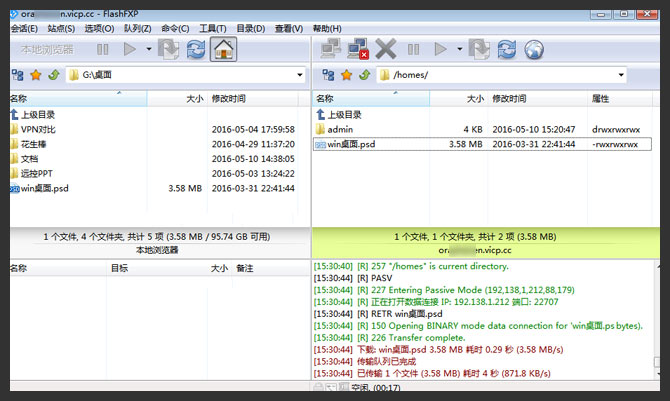The image size is (670, 401).
Task: Click the remote folder tree icon
Action: pos(321,75)
